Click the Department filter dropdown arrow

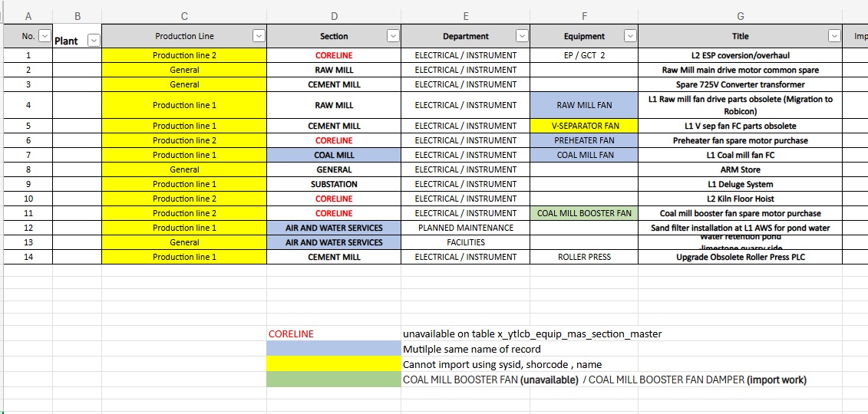522,36
